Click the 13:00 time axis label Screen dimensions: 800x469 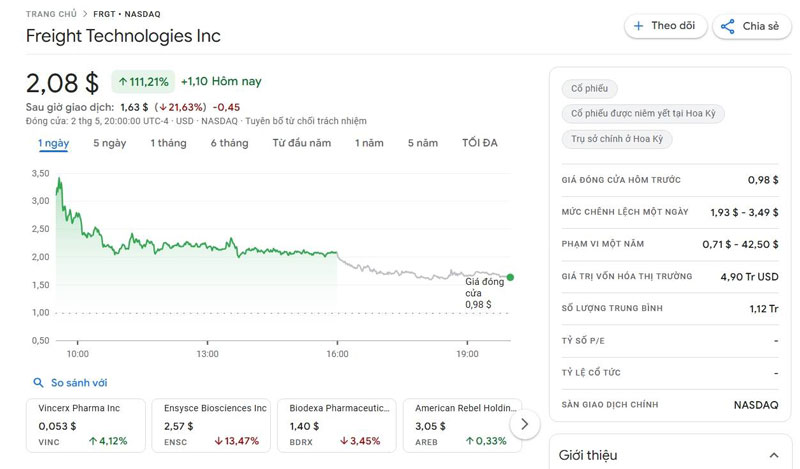[207, 354]
